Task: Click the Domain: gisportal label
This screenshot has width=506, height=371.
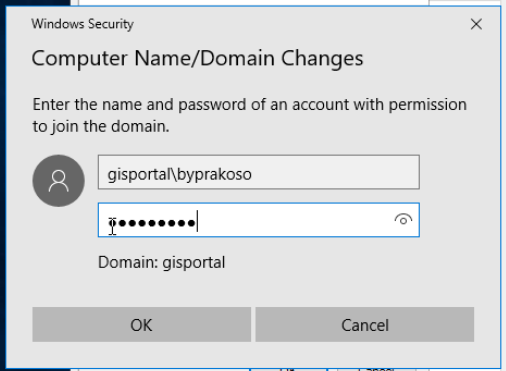Action: [x=161, y=262]
